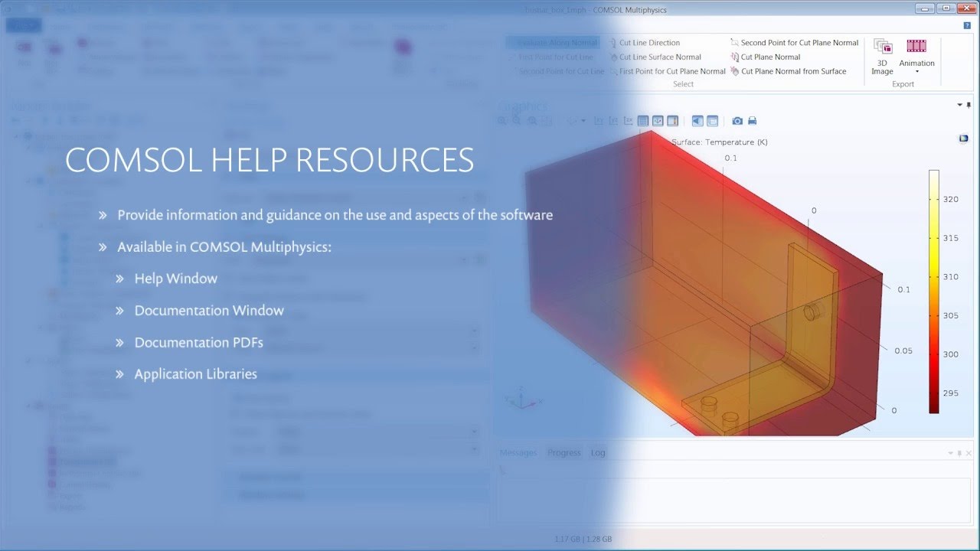Open the Messages window dropdown arrow

951,452
